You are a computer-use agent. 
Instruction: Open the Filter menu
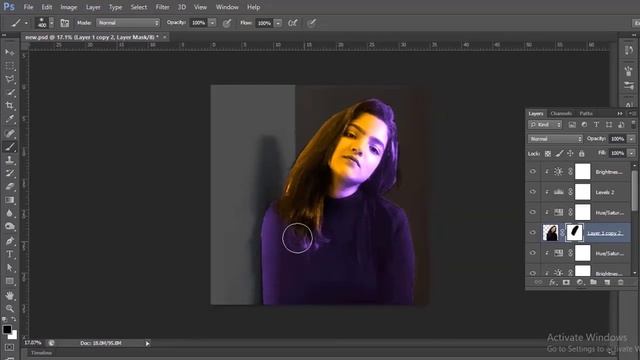162,7
